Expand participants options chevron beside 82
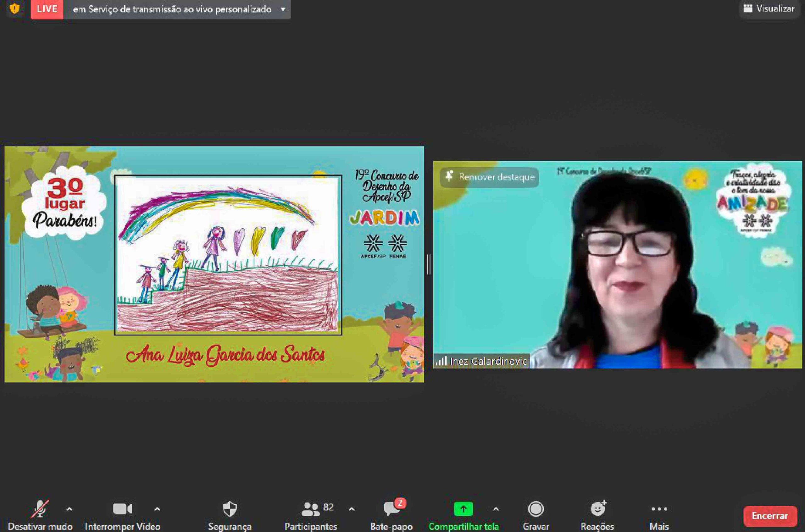 point(352,509)
